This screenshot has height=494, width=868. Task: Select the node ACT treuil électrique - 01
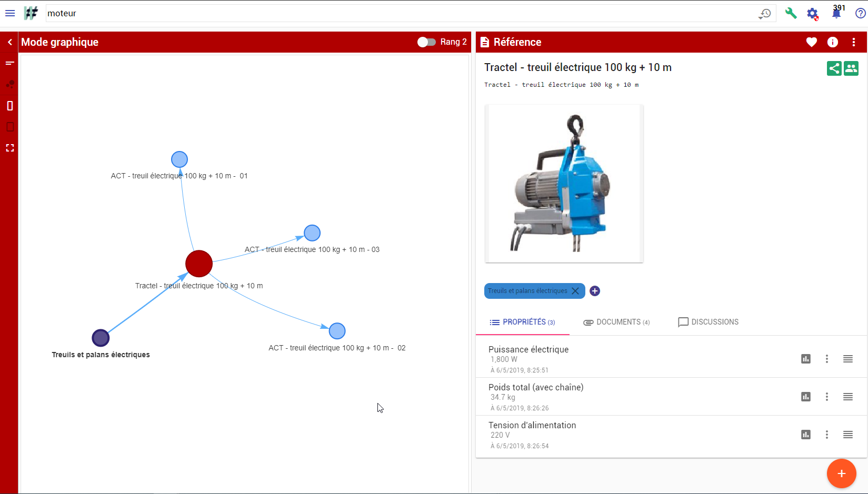(x=179, y=159)
